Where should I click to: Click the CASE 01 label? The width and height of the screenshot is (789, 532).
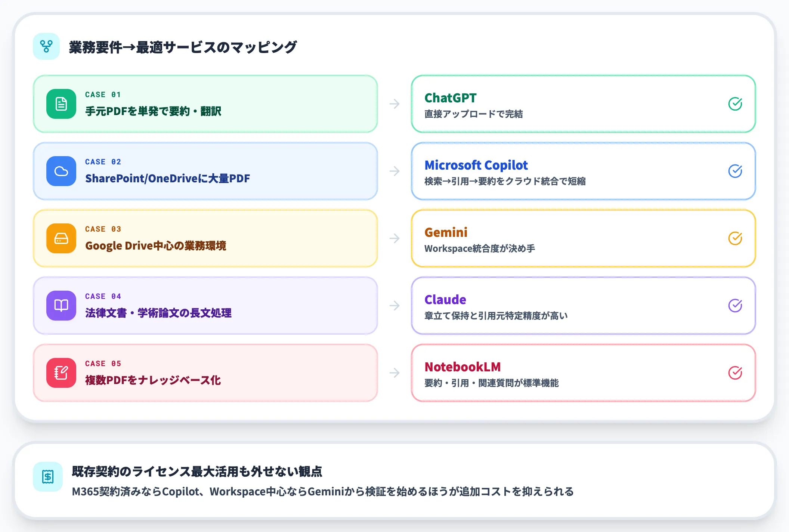pyautogui.click(x=103, y=95)
